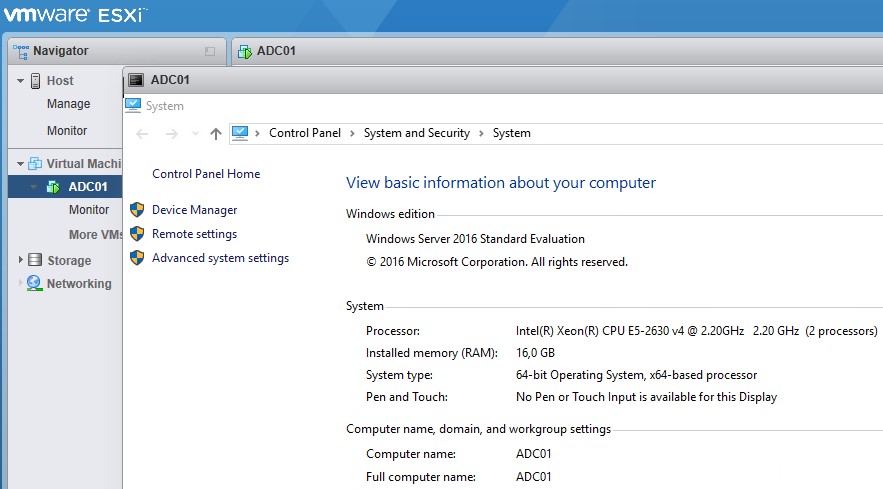
Task: Click the Computer name value ADC01
Action: click(x=533, y=454)
